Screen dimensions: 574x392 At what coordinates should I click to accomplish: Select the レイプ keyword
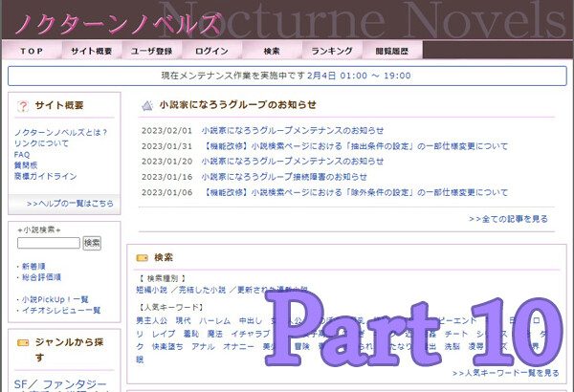tap(164, 334)
